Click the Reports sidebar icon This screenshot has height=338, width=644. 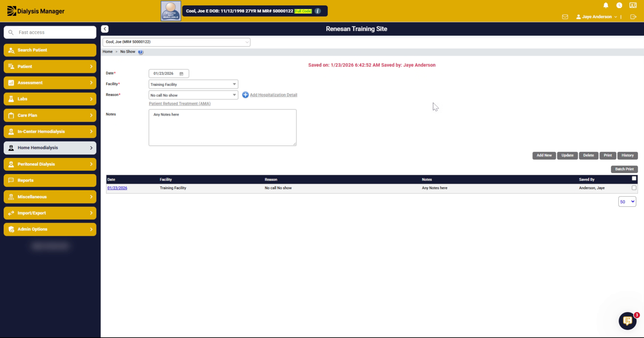(x=11, y=180)
